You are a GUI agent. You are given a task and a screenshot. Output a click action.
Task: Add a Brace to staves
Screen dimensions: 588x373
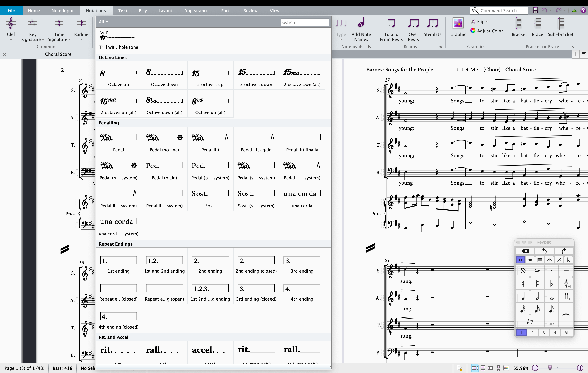pyautogui.click(x=537, y=27)
